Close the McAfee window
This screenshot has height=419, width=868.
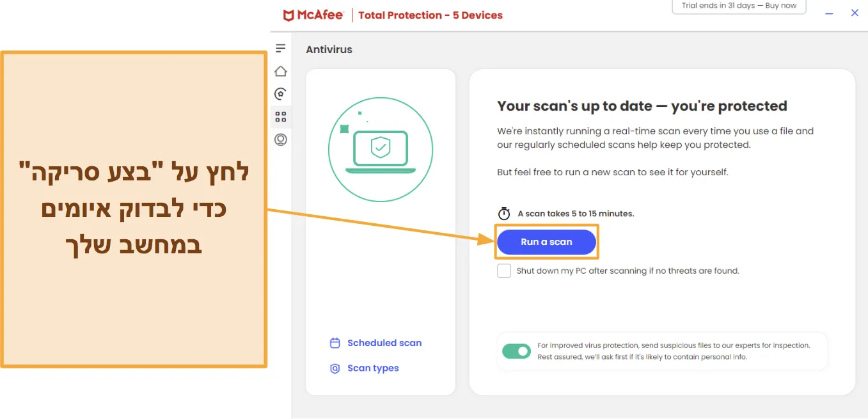coord(855,13)
